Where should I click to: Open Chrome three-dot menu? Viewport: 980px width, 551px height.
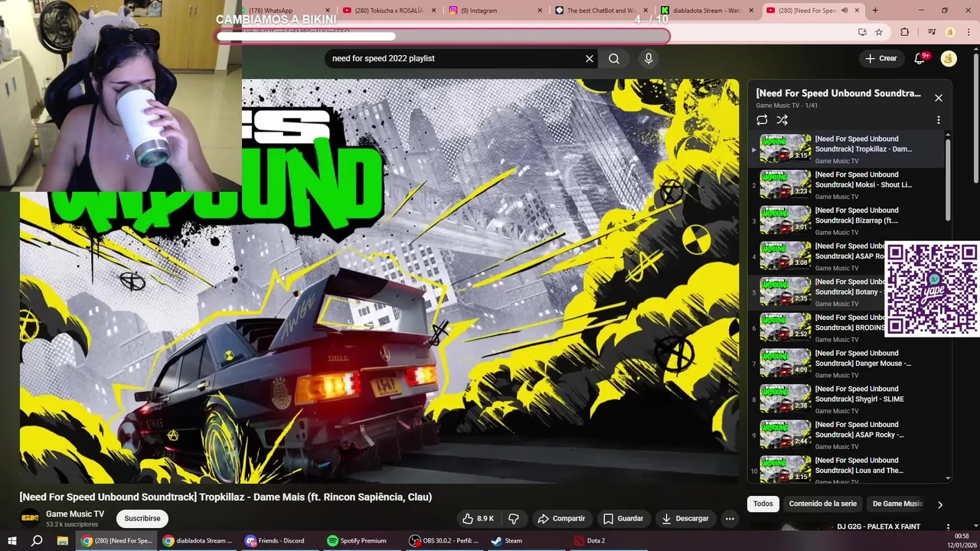click(969, 32)
